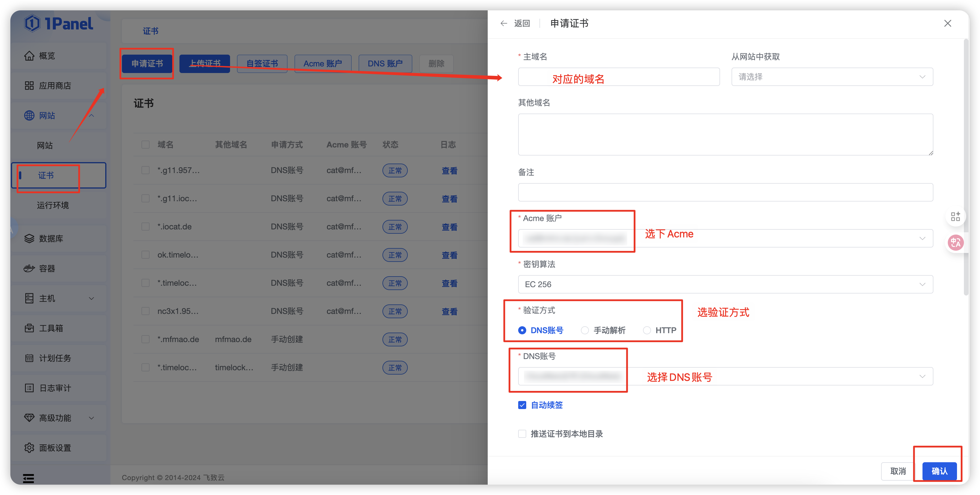The height and width of the screenshot is (495, 980).
Task: Open 应用商店 via its grid icon
Action: [29, 86]
